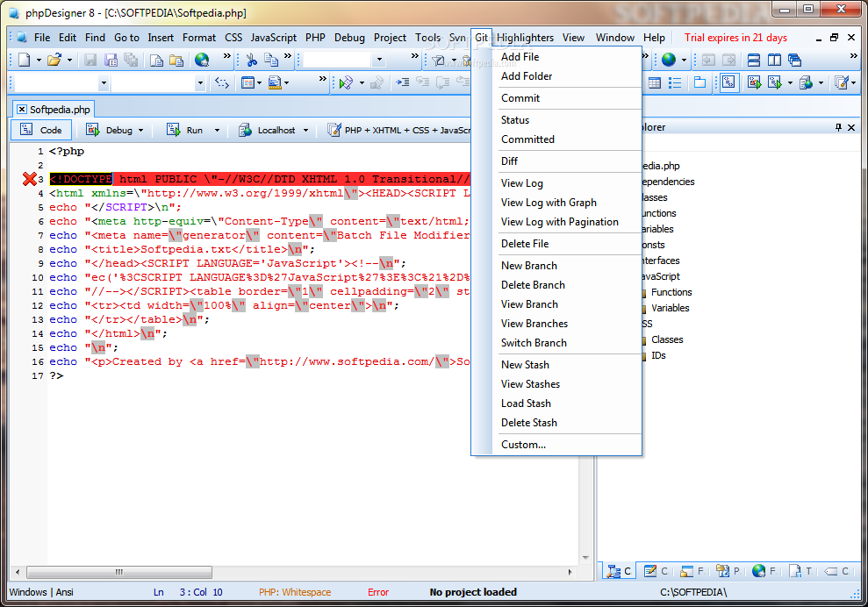Viewport: 868px width, 607px height.
Task: Close the Softpedia.php tab via its X box
Action: [x=22, y=110]
